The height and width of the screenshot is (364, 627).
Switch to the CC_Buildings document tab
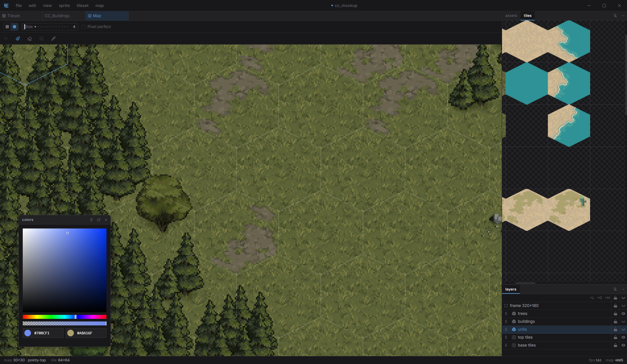point(64,16)
